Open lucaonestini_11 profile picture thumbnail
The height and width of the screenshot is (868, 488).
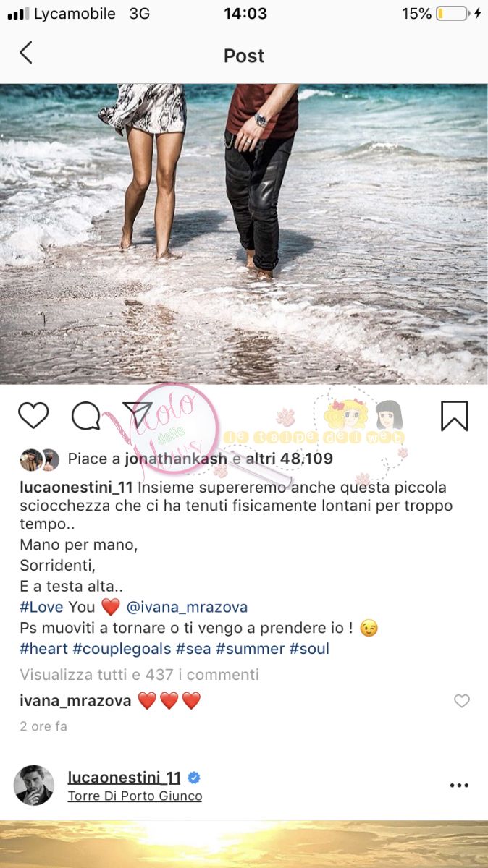click(34, 786)
